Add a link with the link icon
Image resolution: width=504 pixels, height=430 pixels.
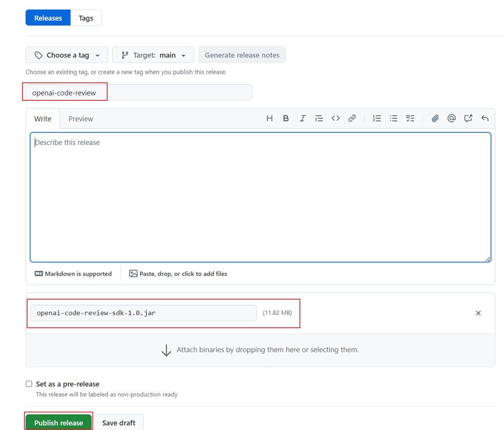click(352, 119)
